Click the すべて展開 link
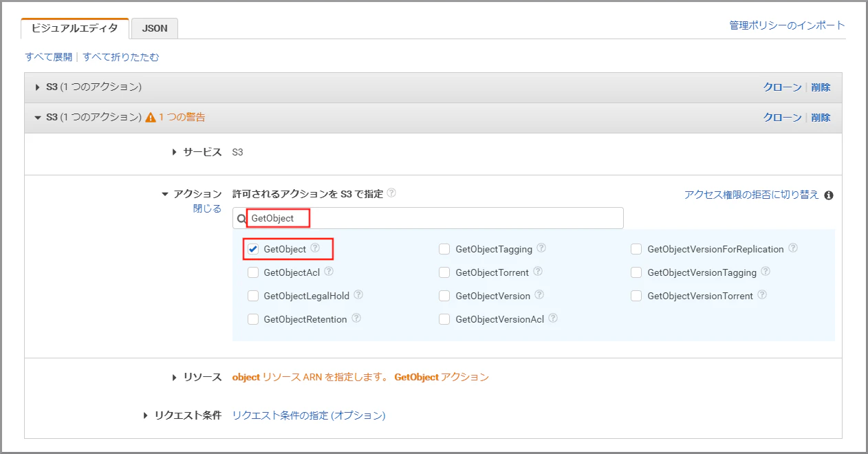 point(49,57)
